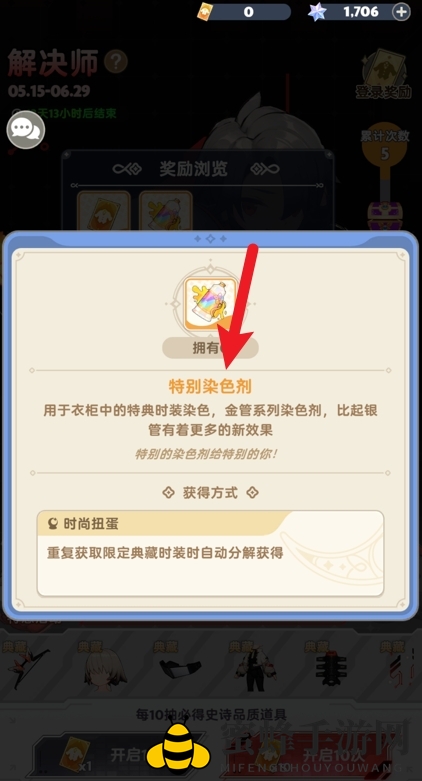Tap the 时尚扭蛋 obtain-method entry
Viewport: 422px width, 781px height.
pos(210,553)
